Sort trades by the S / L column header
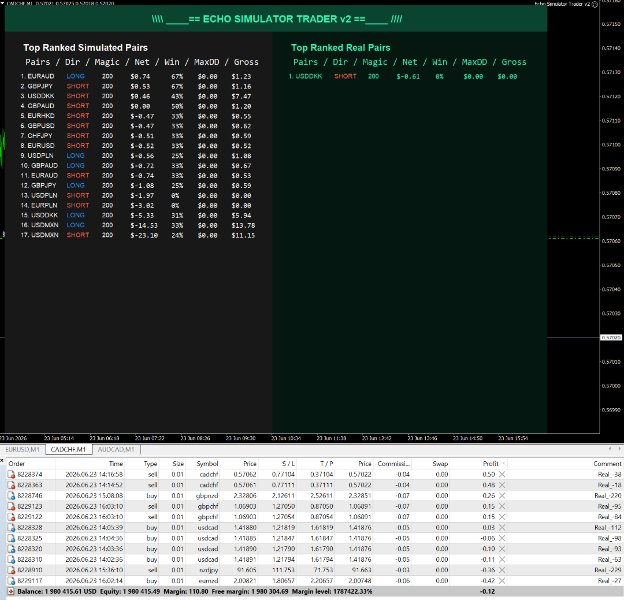This screenshot has width=624, height=600. pos(277,464)
